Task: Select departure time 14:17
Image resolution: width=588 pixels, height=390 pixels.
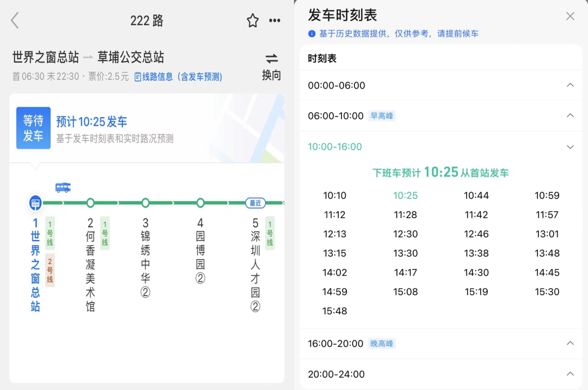Action: [x=406, y=273]
